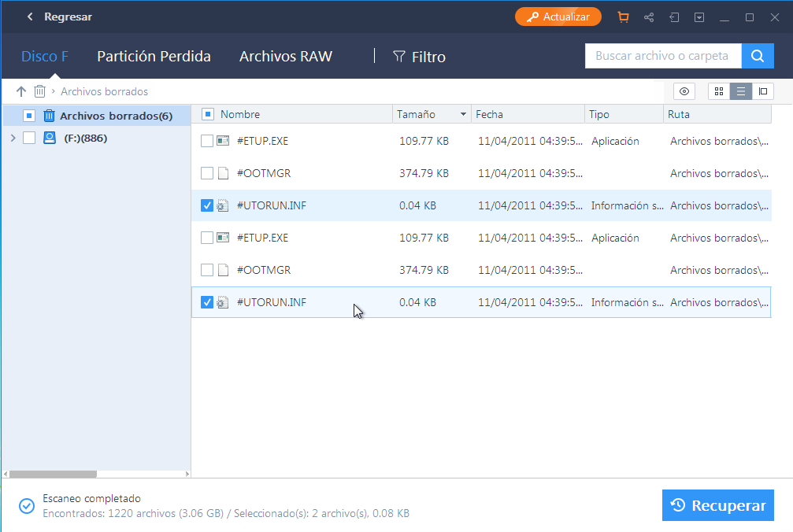
Task: Click the magnifier search button
Action: click(x=757, y=56)
